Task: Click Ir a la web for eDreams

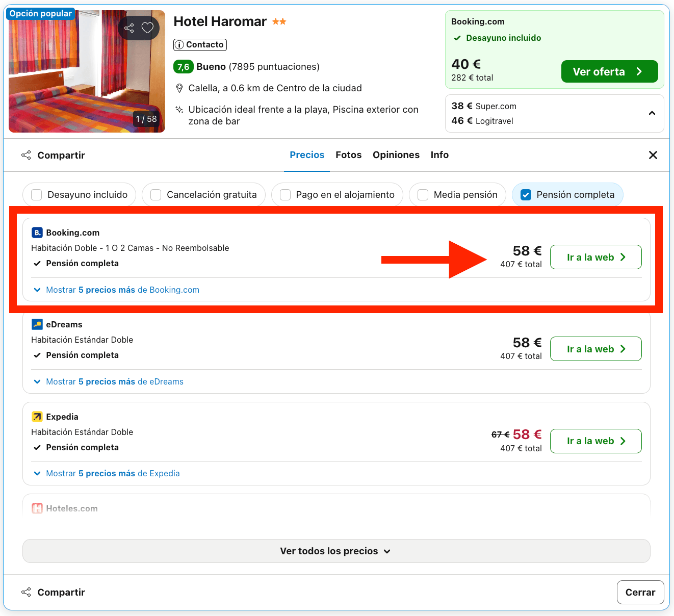Action: point(595,349)
